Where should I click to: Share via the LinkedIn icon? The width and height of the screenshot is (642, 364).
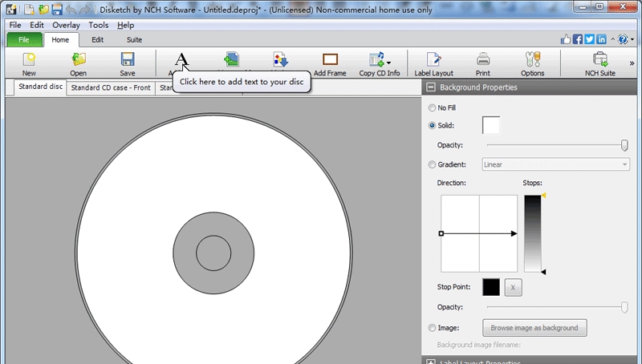[601, 39]
